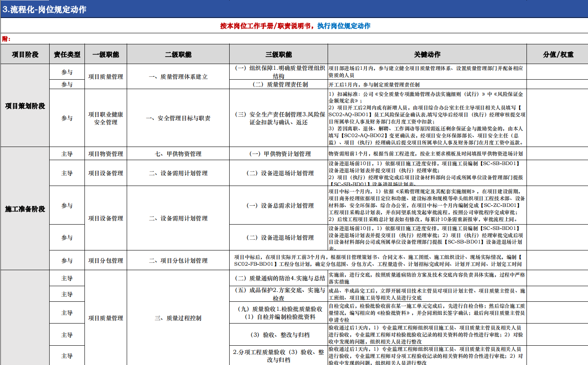588x365 pixels.
Task: Click the "质量验收1.检验批质量验收" cell
Action: [279, 313]
